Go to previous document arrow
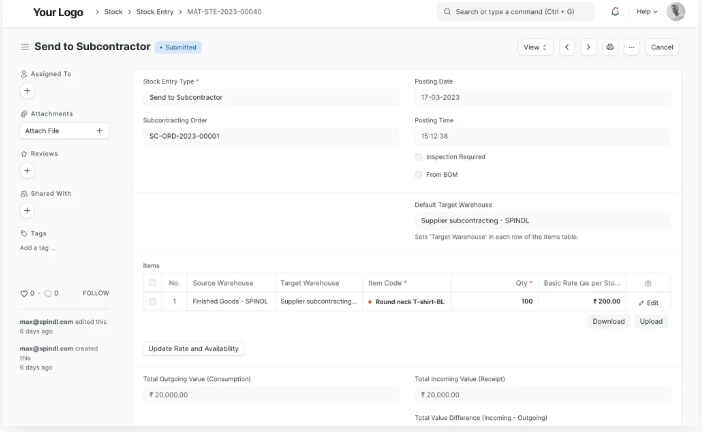The height and width of the screenshot is (432, 702). 567,47
